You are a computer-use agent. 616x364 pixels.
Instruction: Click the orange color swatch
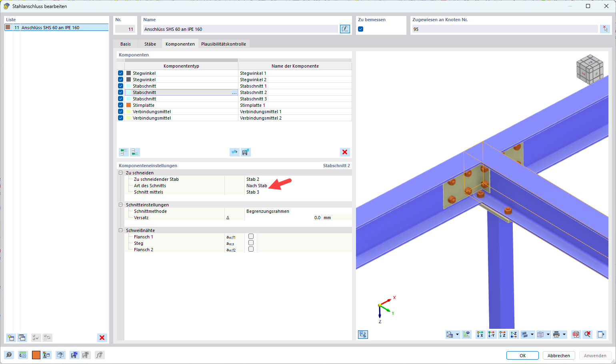coord(36,355)
